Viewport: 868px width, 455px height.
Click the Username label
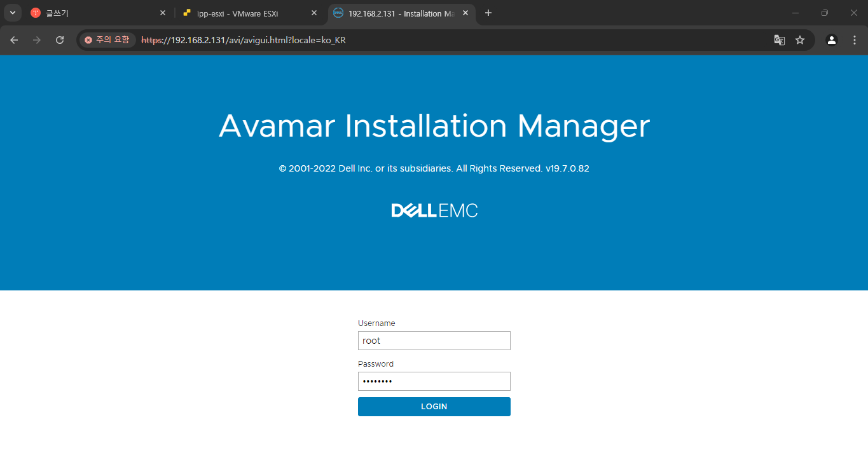pos(376,323)
